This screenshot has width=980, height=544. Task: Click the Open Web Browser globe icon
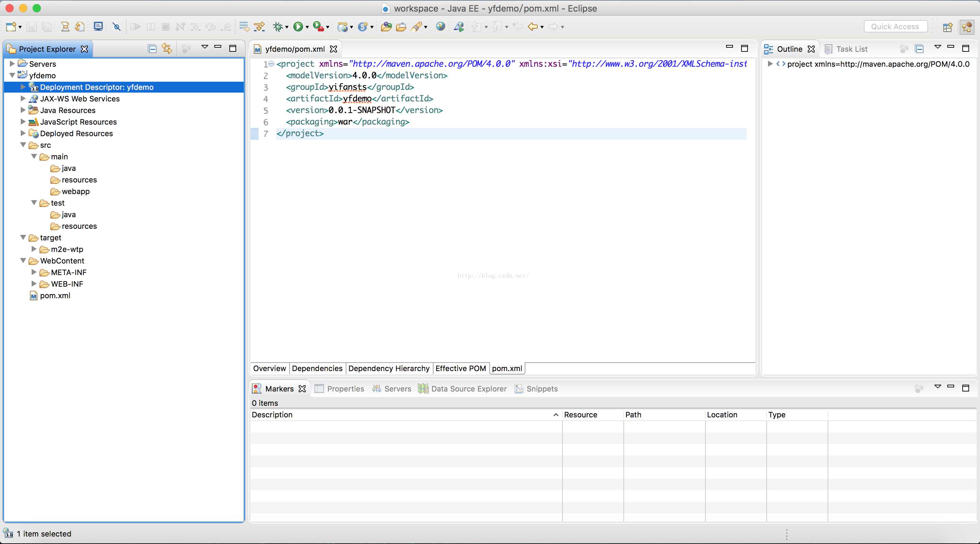pos(441,27)
